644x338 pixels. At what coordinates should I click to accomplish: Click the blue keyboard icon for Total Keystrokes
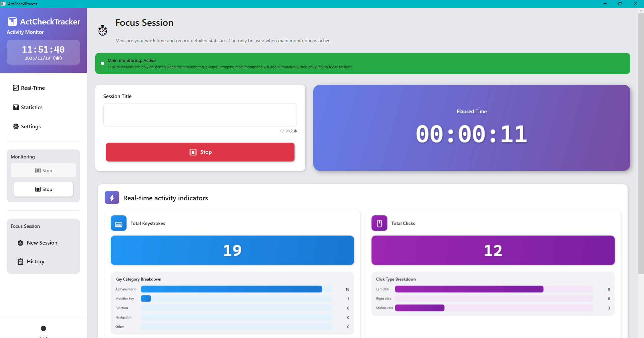[x=119, y=223]
